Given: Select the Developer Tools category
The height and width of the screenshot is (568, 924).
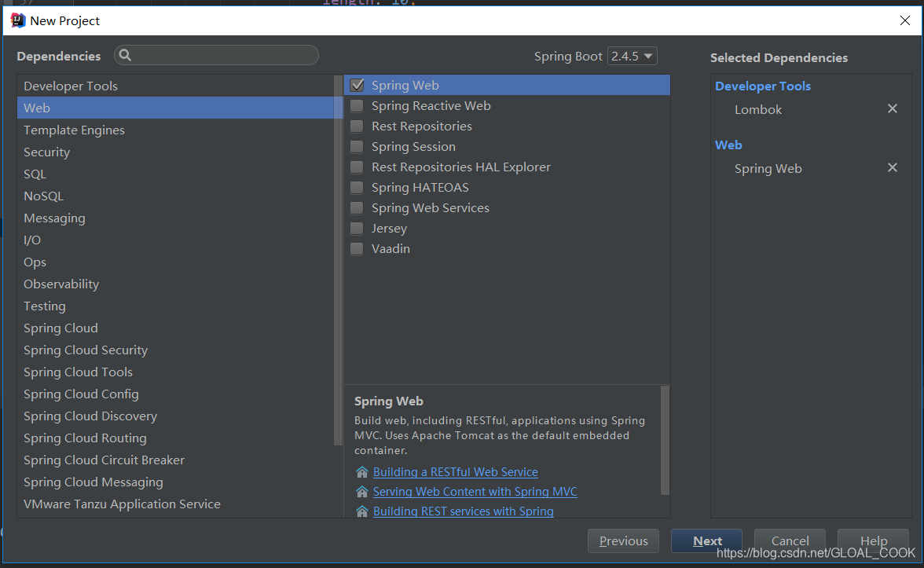Looking at the screenshot, I should pyautogui.click(x=176, y=86).
